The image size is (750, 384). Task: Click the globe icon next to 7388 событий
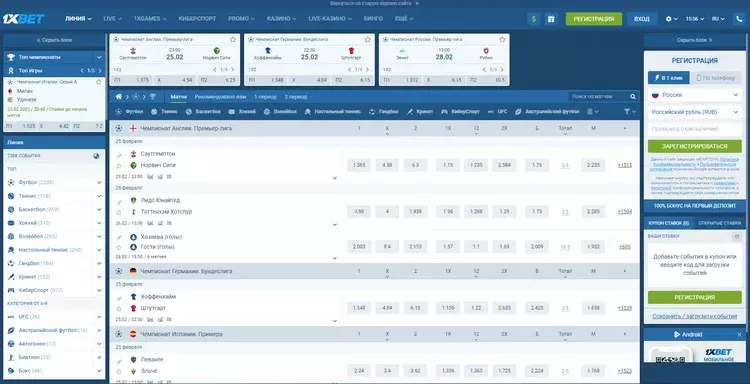point(96,156)
